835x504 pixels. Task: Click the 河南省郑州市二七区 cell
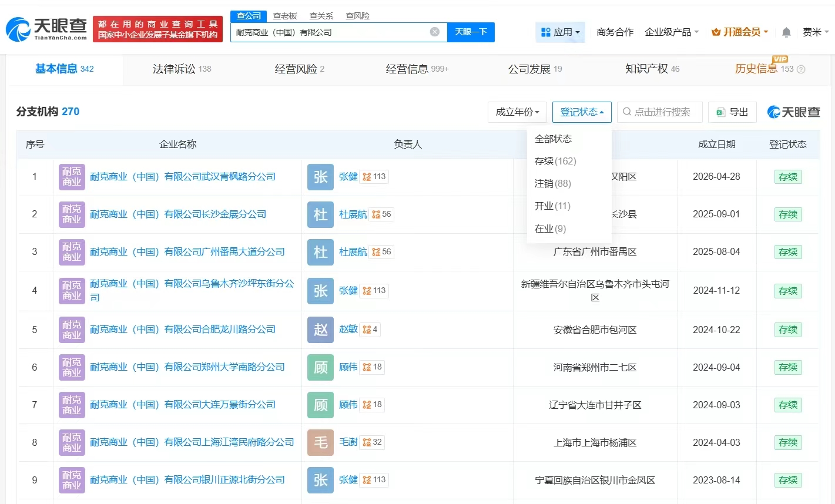click(x=595, y=367)
